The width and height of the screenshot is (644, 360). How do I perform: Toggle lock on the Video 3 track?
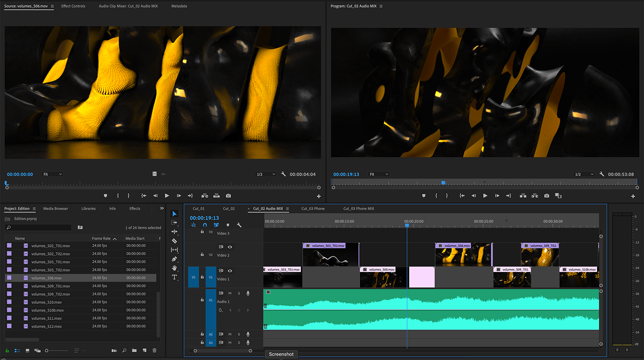tap(202, 232)
